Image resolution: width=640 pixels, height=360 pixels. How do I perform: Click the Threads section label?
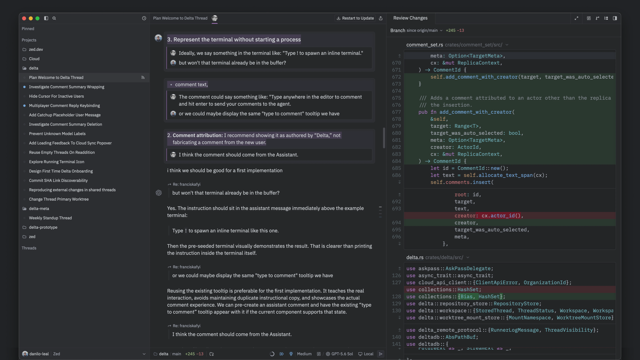[x=29, y=248]
